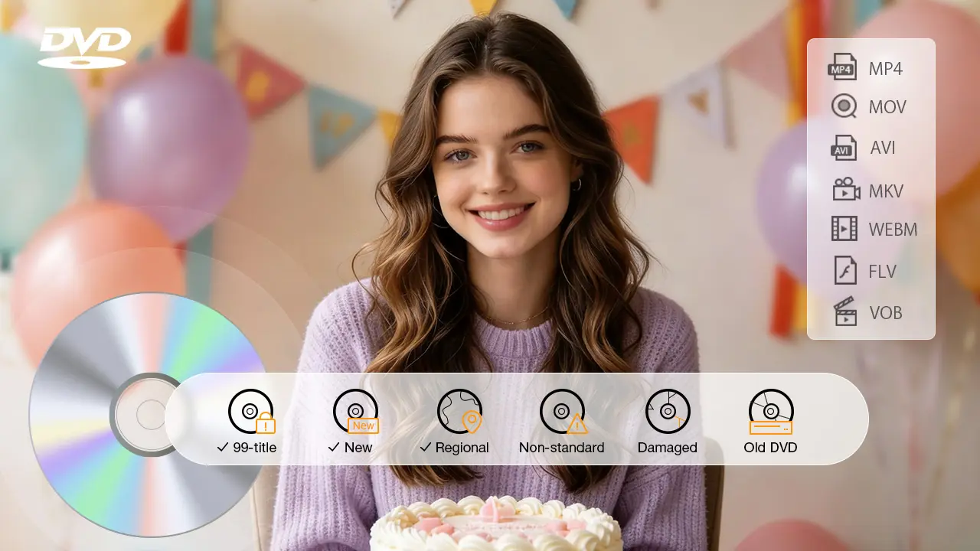Viewport: 980px width, 551px height.
Task: Click the 99-title locked disc icon
Action: pos(252,412)
